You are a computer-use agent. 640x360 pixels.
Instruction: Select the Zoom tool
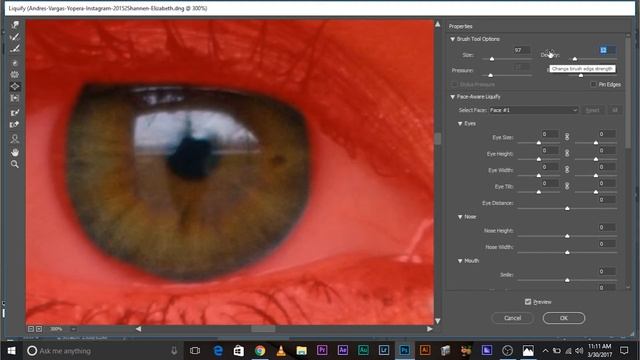pos(15,164)
